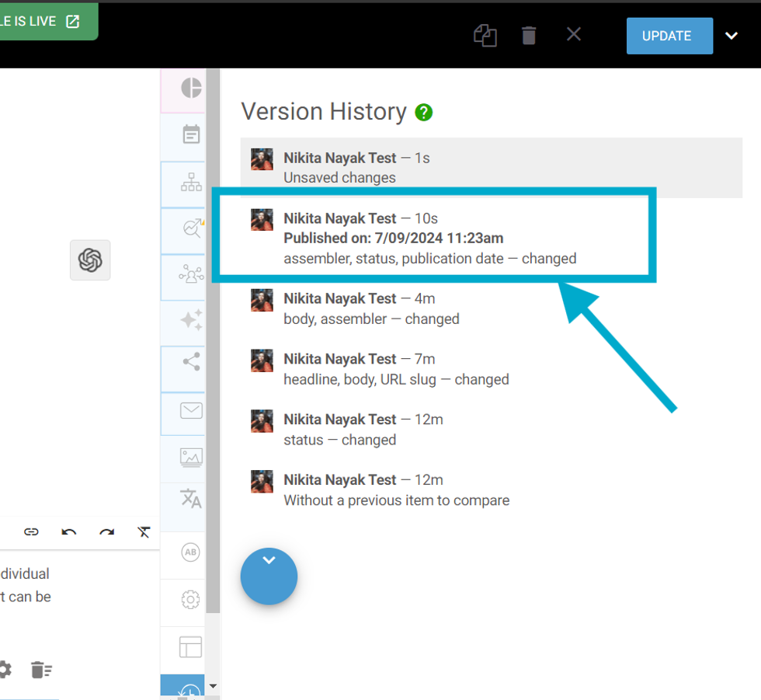Open the share icon in sidebar
Screen dimensions: 761x700
191,361
